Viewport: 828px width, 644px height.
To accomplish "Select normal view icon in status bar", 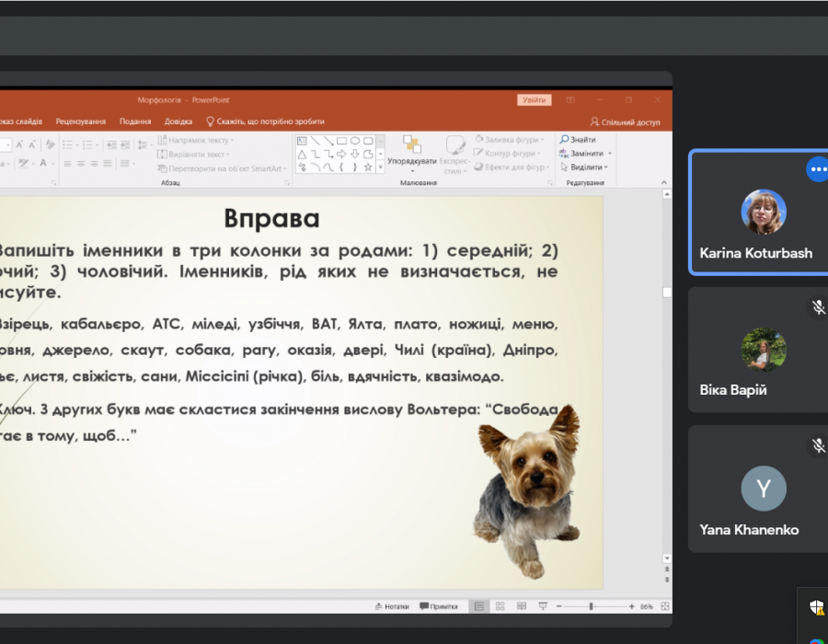I will (478, 606).
